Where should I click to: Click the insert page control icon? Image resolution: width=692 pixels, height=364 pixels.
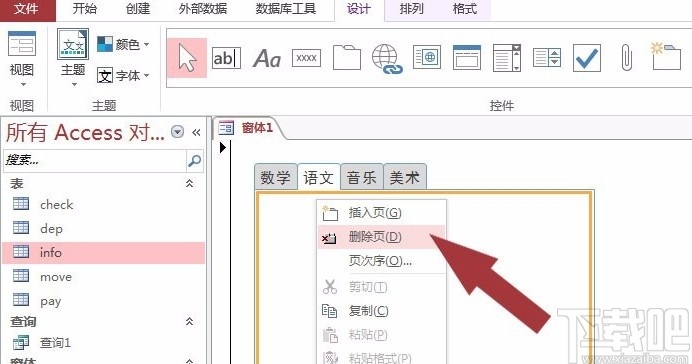(666, 56)
